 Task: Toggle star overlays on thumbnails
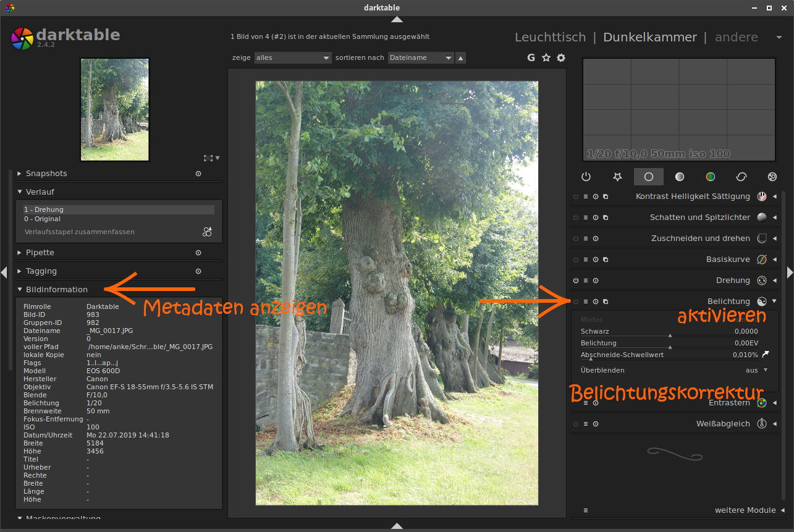point(546,57)
